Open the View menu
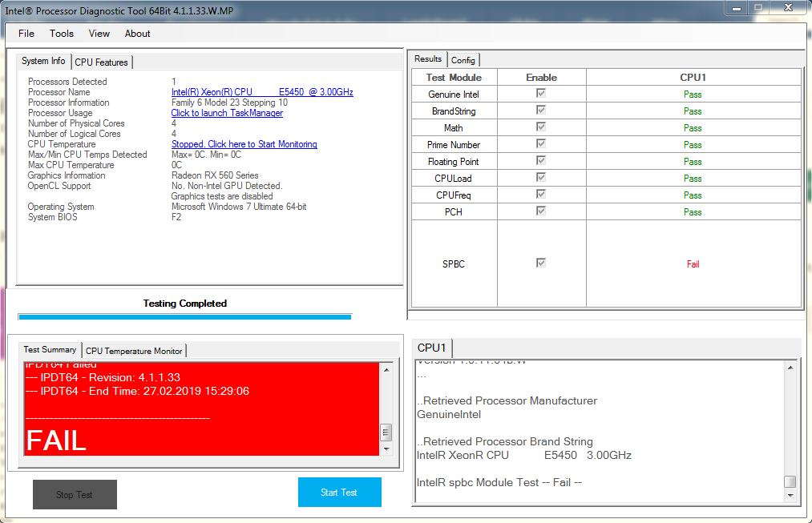This screenshot has width=812, height=523. click(x=99, y=34)
